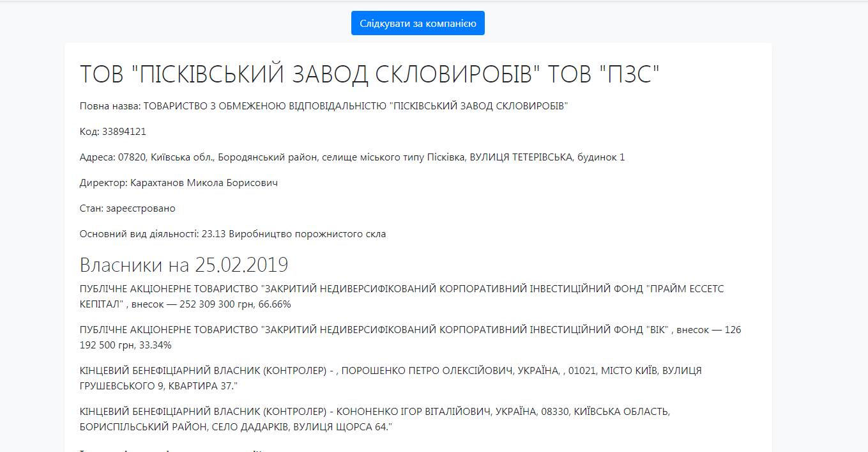Click the 'Повна назва' full name line
868x452 pixels.
(x=324, y=106)
